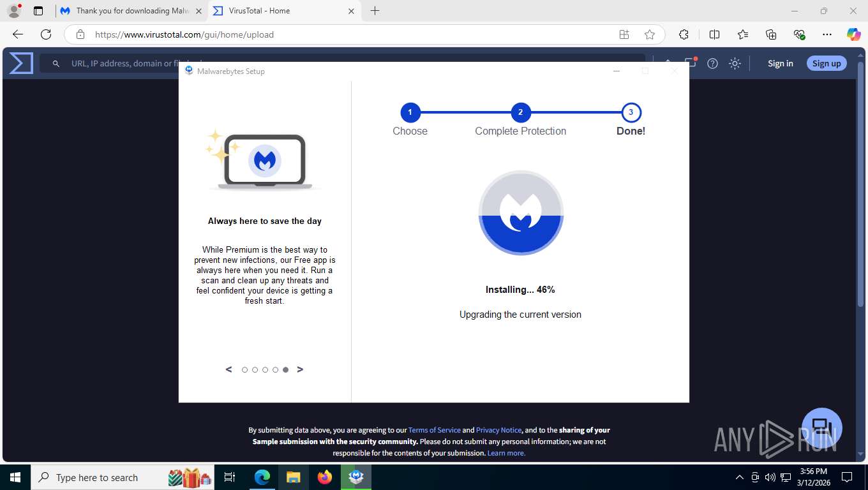The width and height of the screenshot is (868, 490).
Task: View site information lock icon
Action: (80, 34)
